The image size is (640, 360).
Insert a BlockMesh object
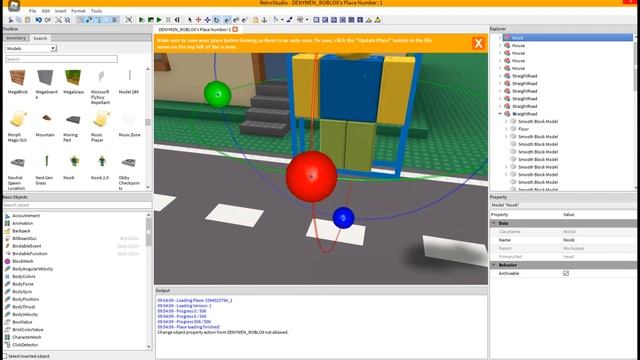click(x=23, y=261)
